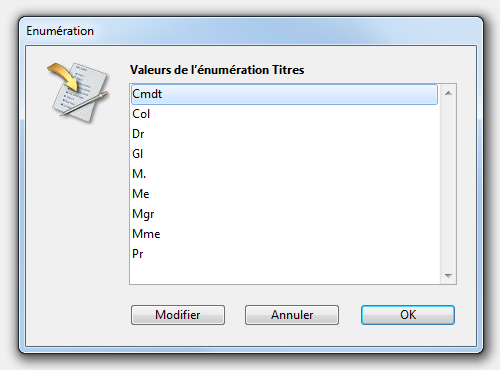Pick the Pr entry

pyautogui.click(x=284, y=254)
